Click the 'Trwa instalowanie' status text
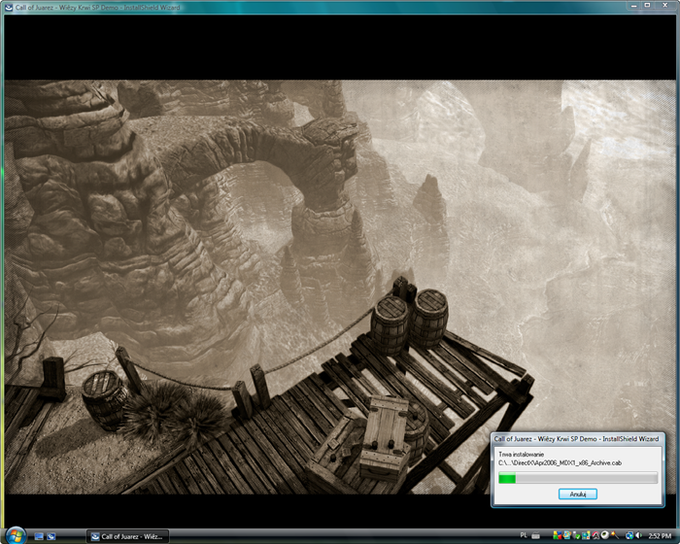680x544 pixels. point(521,454)
